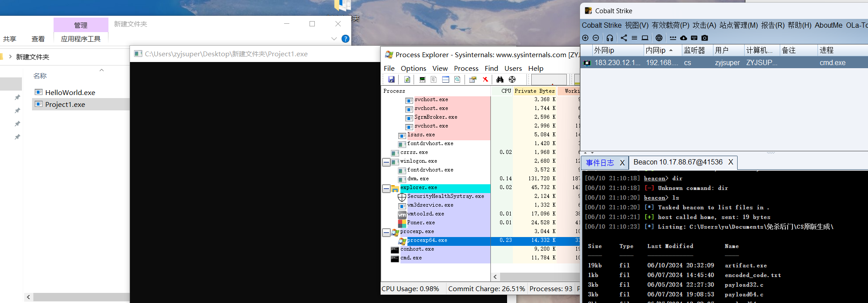Open the File menu in Process Explorer
This screenshot has width=868, height=303.
pos(389,68)
